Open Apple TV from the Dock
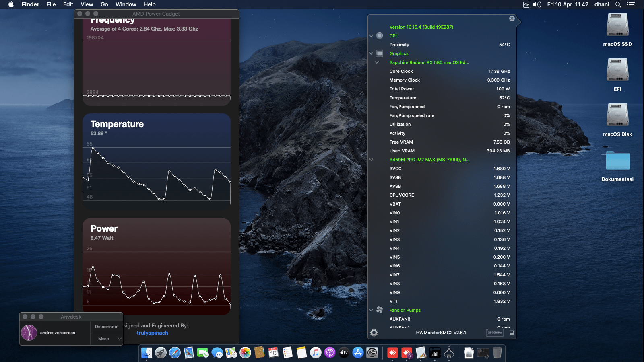 coord(344,353)
